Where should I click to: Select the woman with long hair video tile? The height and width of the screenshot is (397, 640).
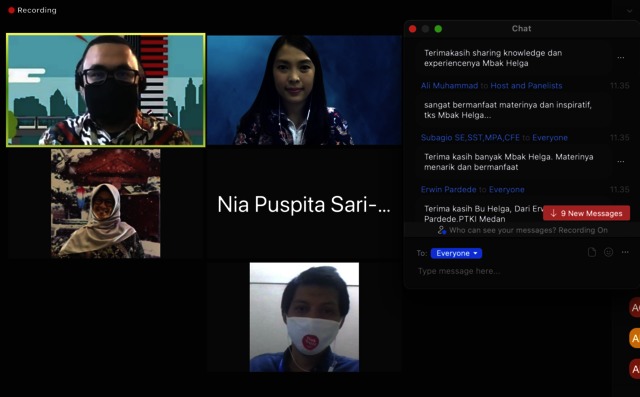point(304,90)
